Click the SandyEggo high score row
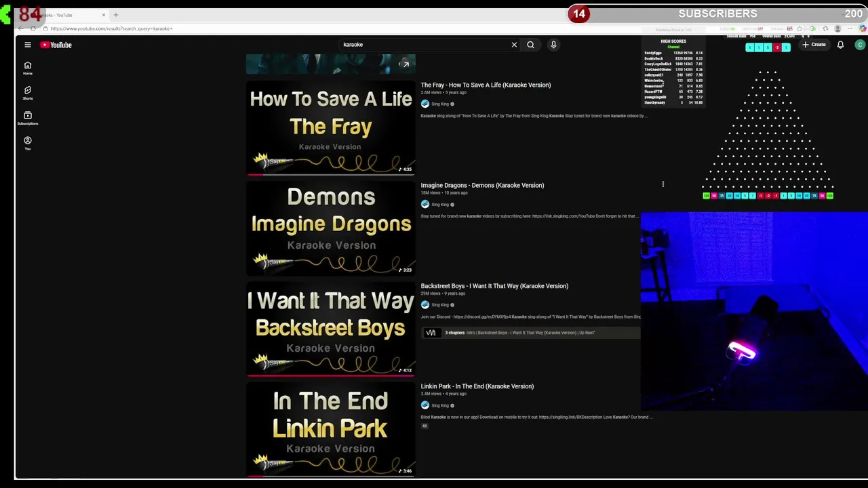The image size is (868, 488). tap(673, 53)
